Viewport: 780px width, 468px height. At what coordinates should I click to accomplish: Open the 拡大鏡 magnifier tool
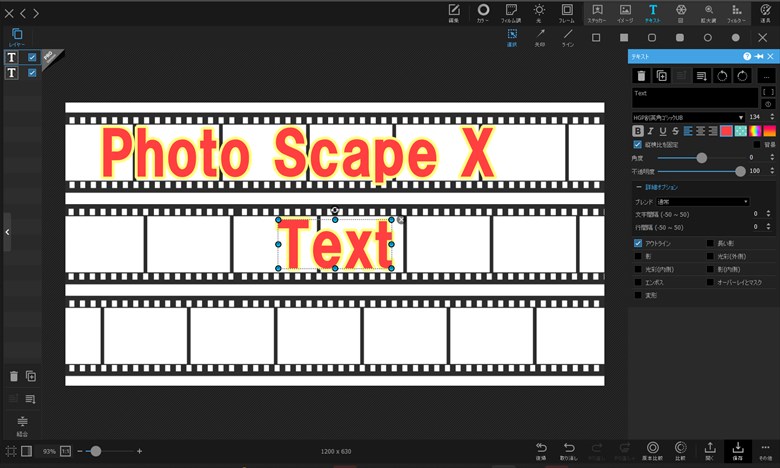pyautogui.click(x=708, y=13)
